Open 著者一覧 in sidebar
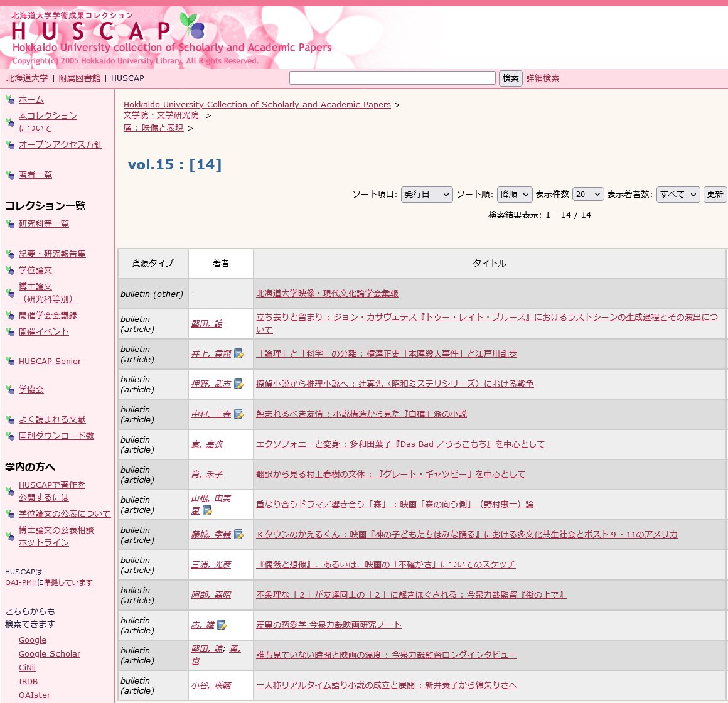Image resolution: width=728 pixels, height=703 pixels. point(35,174)
